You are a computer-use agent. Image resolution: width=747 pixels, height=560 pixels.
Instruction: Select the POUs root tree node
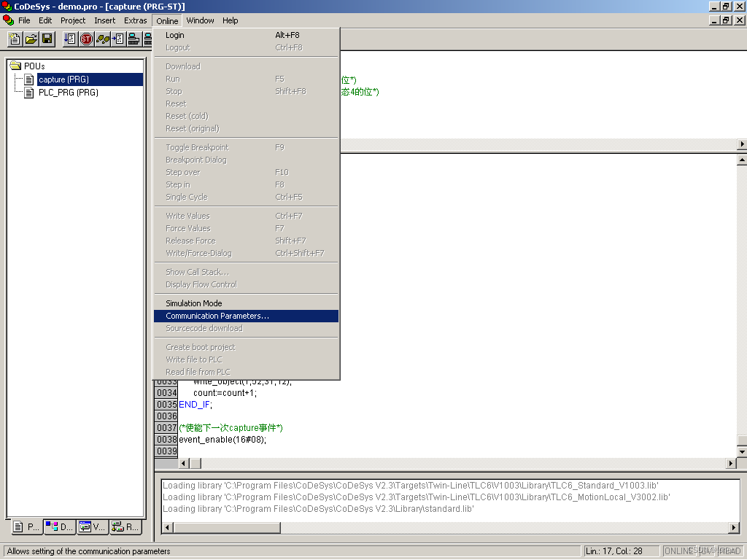click(34, 66)
